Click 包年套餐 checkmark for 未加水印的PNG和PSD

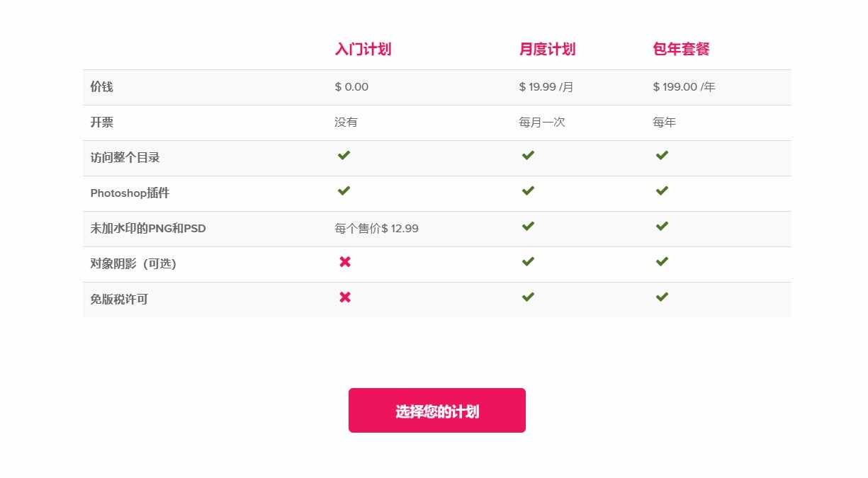click(662, 227)
